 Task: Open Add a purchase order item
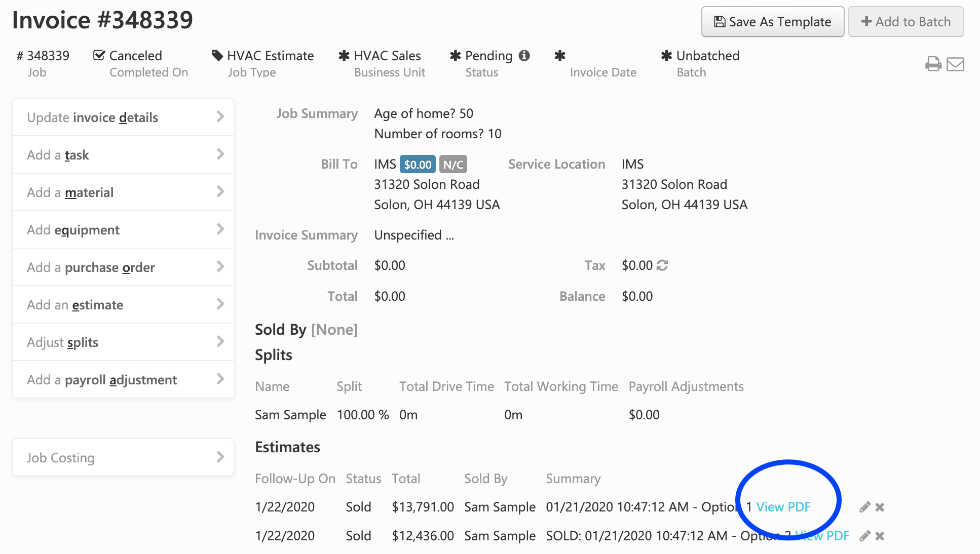coord(123,267)
